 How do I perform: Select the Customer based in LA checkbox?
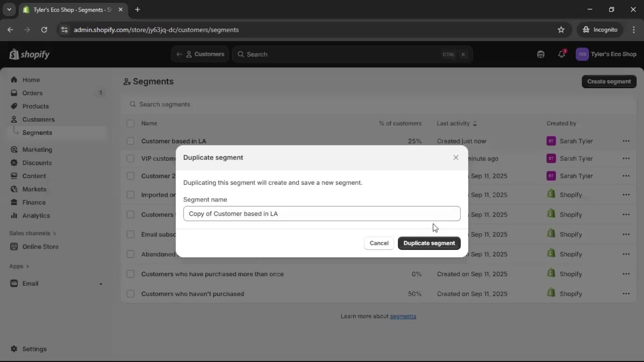tap(130, 141)
